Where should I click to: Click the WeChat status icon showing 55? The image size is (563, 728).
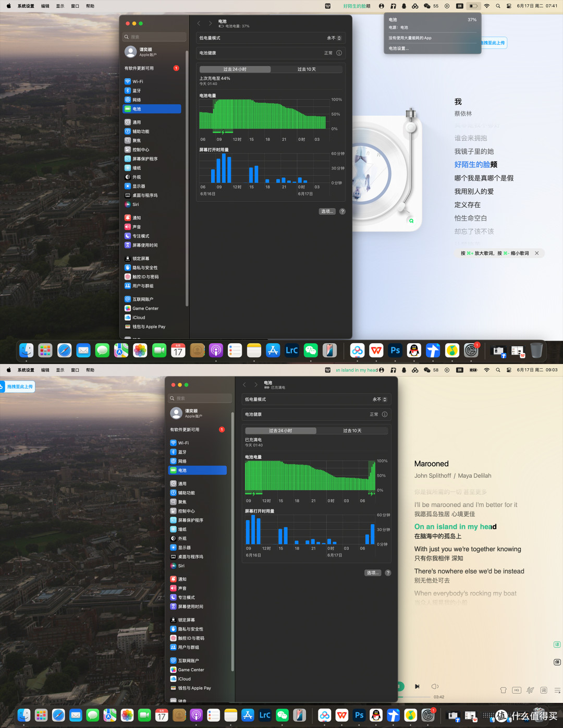pos(431,6)
